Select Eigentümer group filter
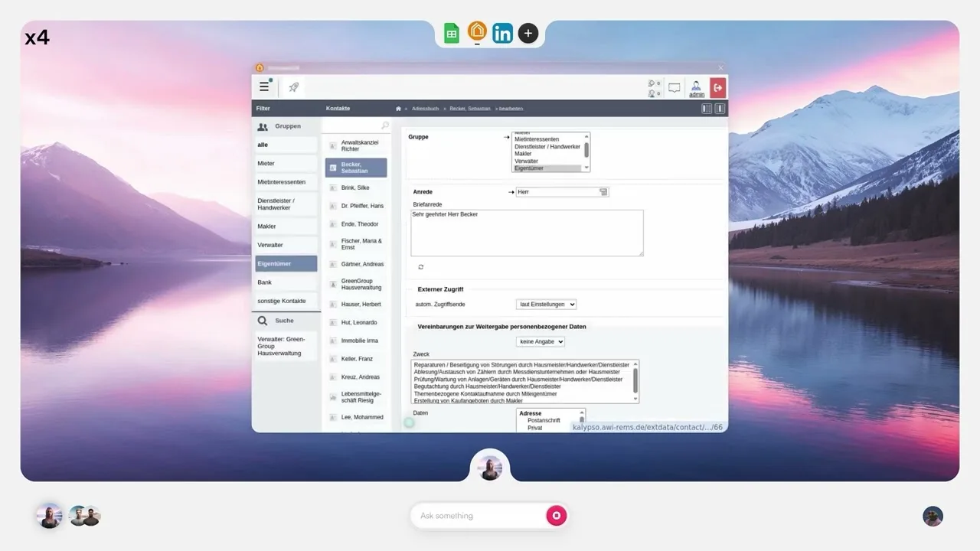 286,264
